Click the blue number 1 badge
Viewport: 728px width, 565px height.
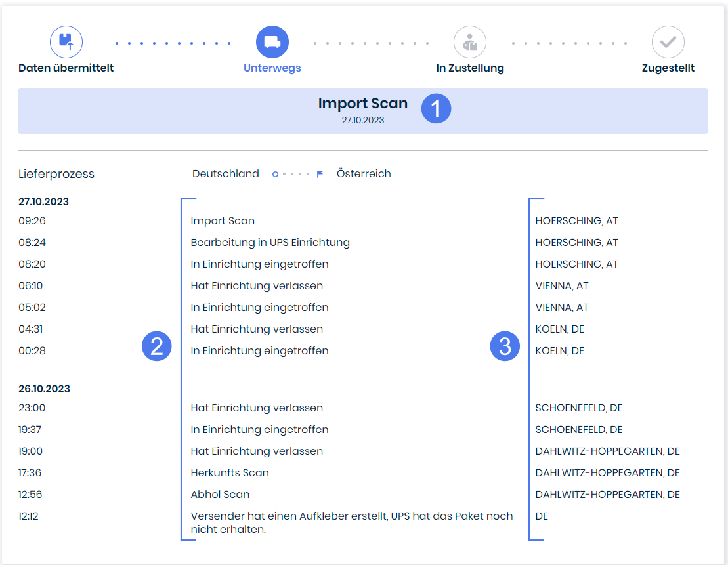tap(436, 108)
